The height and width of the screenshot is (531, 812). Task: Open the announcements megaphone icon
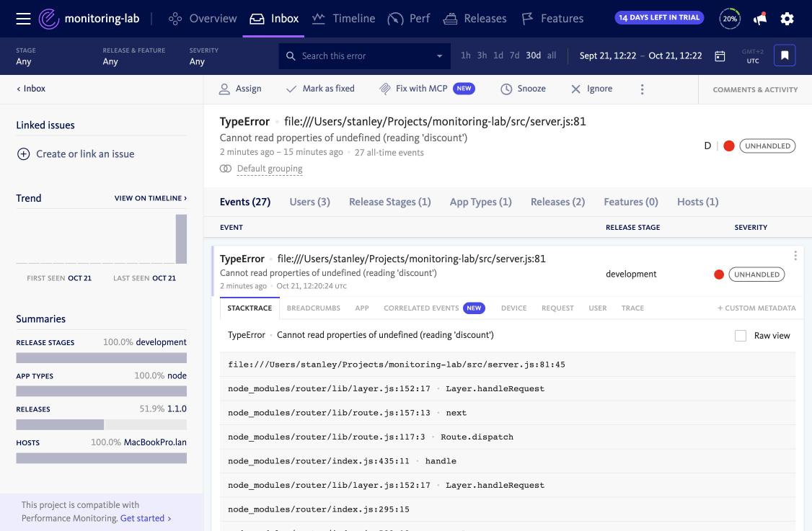759,19
